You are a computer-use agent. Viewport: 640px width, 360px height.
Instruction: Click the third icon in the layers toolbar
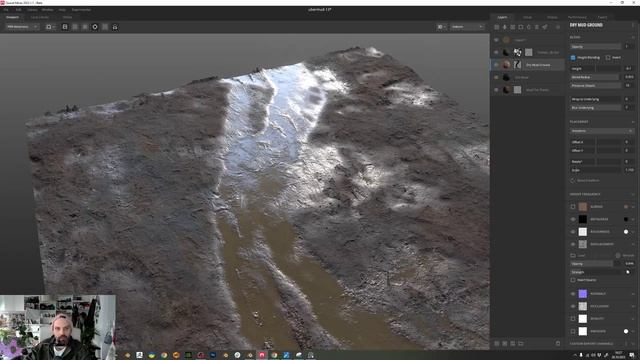pyautogui.click(x=513, y=27)
